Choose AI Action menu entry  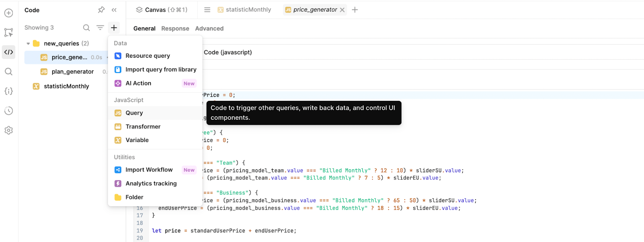[x=155, y=83]
